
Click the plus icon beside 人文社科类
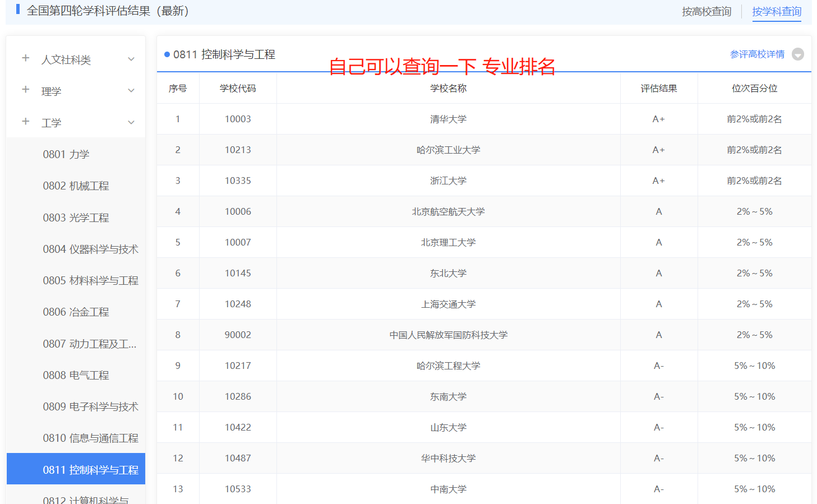click(x=25, y=58)
